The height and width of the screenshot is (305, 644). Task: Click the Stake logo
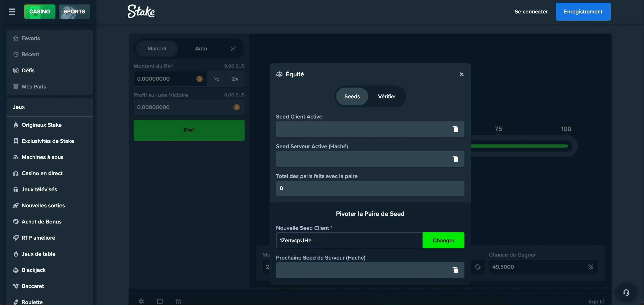pos(141,11)
